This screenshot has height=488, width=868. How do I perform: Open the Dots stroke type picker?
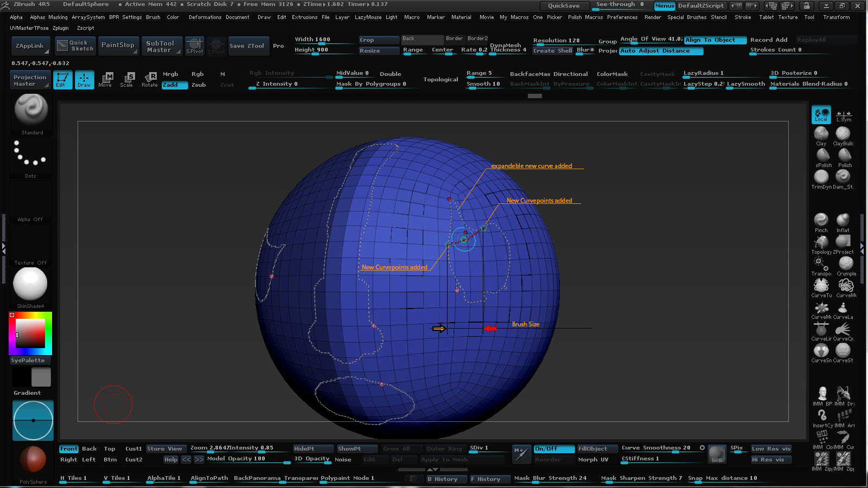click(30, 155)
